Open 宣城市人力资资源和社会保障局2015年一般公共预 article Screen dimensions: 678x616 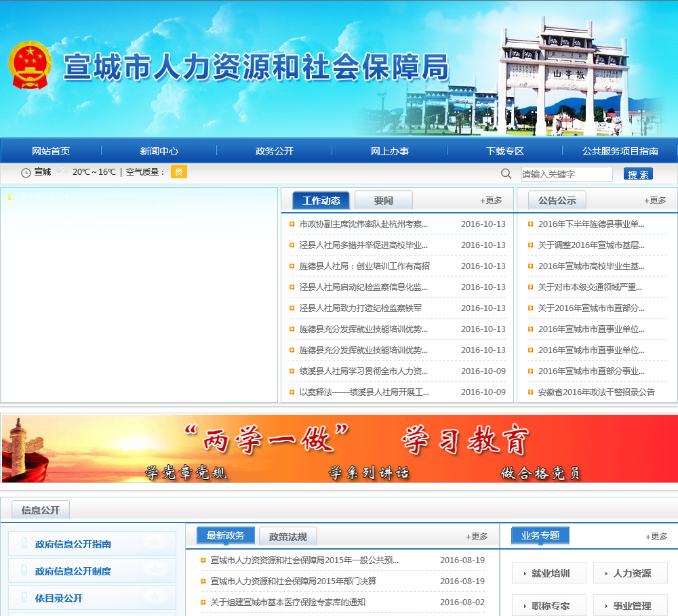304,560
